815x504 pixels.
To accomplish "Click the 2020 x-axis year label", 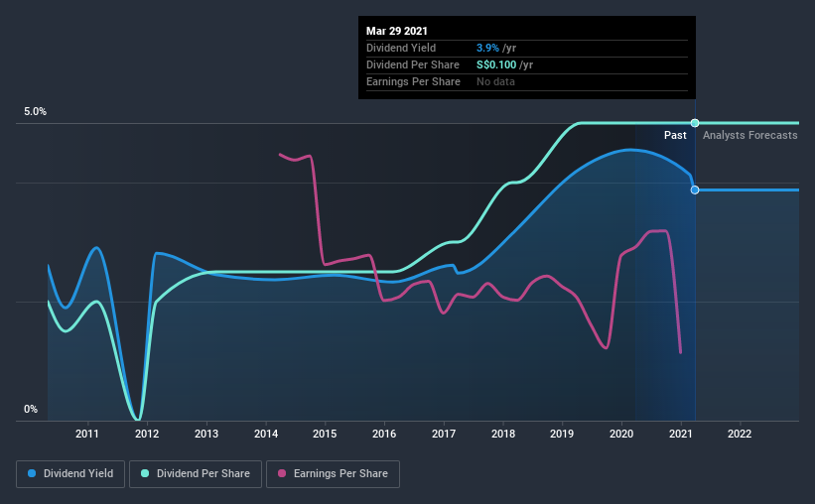I will point(621,434).
